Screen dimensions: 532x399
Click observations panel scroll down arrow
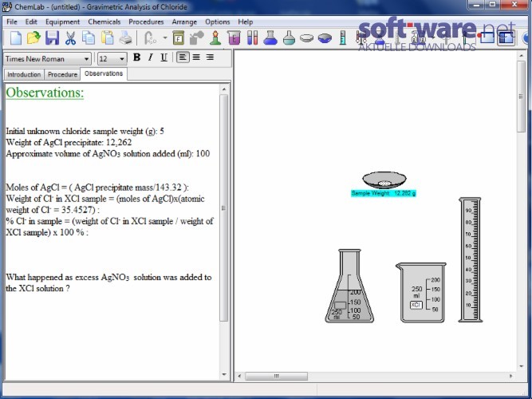224,374
